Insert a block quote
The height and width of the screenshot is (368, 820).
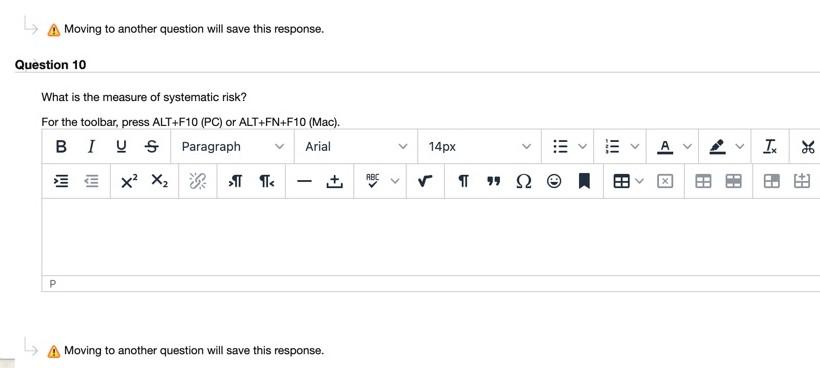click(x=493, y=181)
